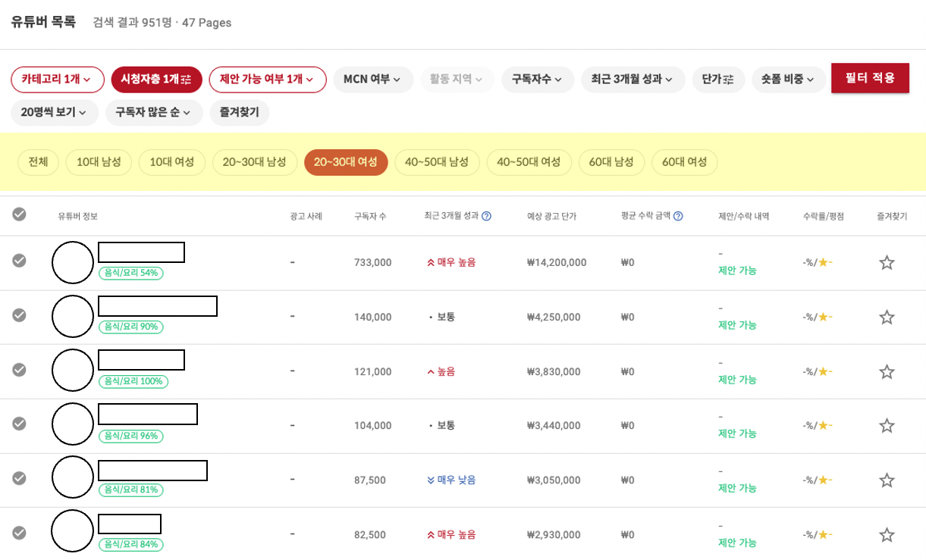Screen dimensions: 926x560
Task: Select the 전체 audience tab
Action: [37, 161]
